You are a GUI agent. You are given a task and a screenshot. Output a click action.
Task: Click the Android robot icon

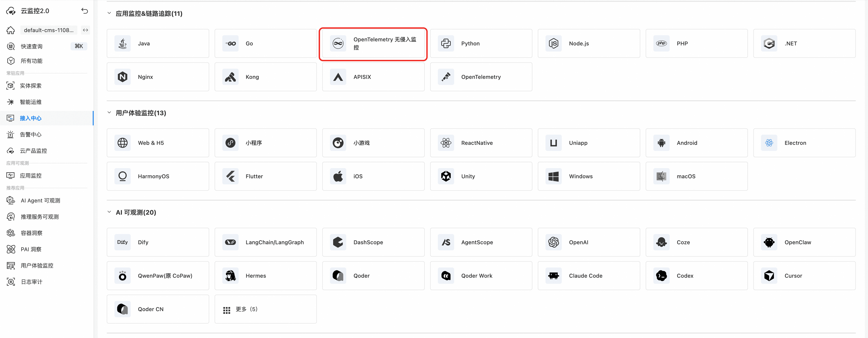point(662,143)
